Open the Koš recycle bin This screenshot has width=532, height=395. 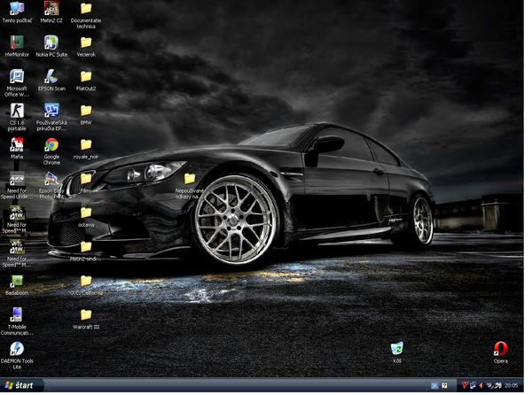(396, 348)
